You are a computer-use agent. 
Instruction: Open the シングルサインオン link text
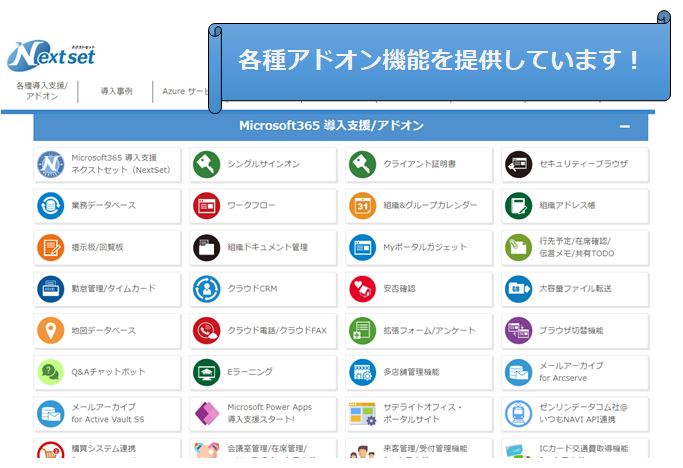(x=264, y=164)
